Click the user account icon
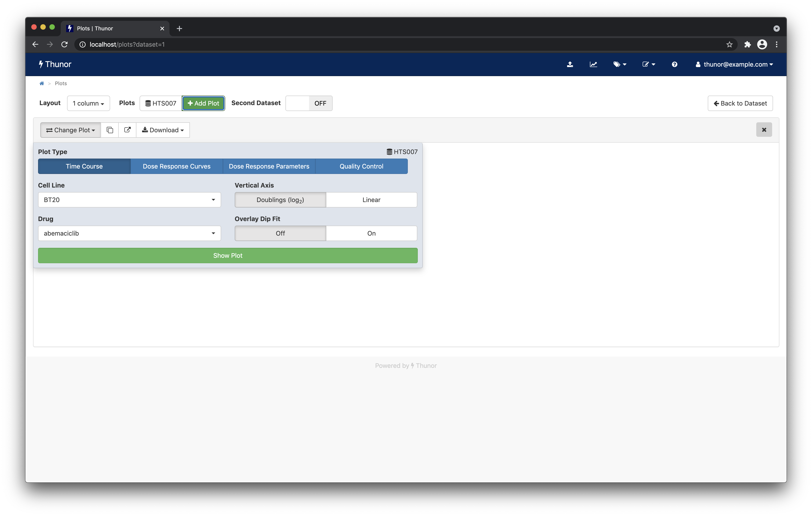The width and height of the screenshot is (812, 516). (x=697, y=64)
